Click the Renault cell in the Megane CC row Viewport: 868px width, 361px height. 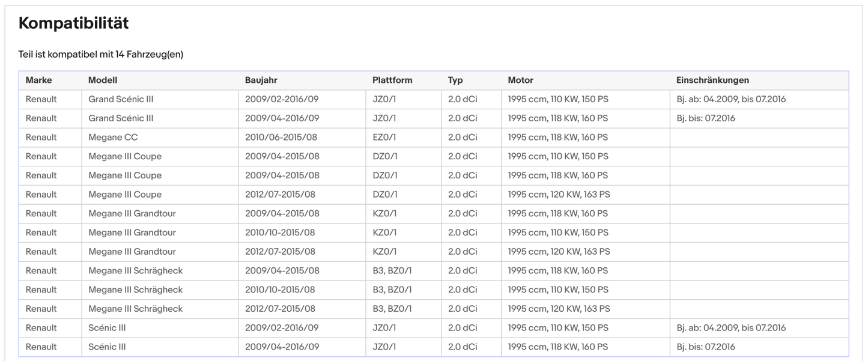[x=41, y=138]
